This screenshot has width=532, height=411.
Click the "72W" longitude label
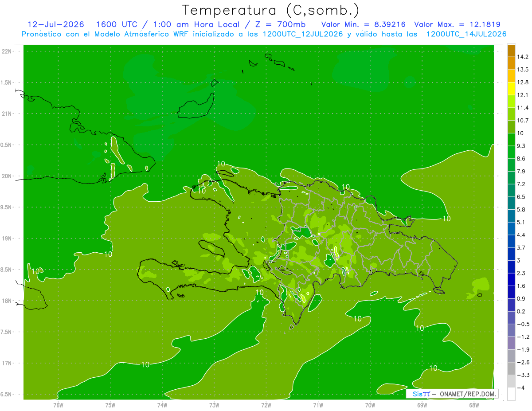[x=266, y=405]
